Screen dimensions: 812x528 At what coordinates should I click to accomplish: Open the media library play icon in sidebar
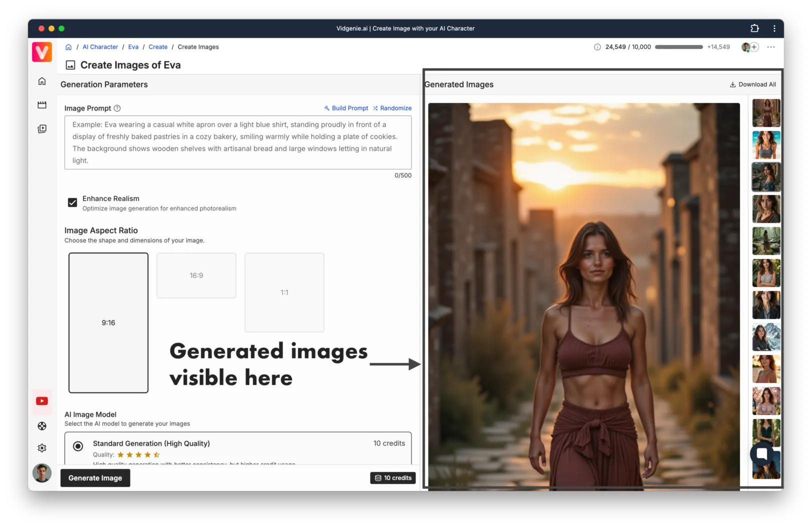(42, 129)
